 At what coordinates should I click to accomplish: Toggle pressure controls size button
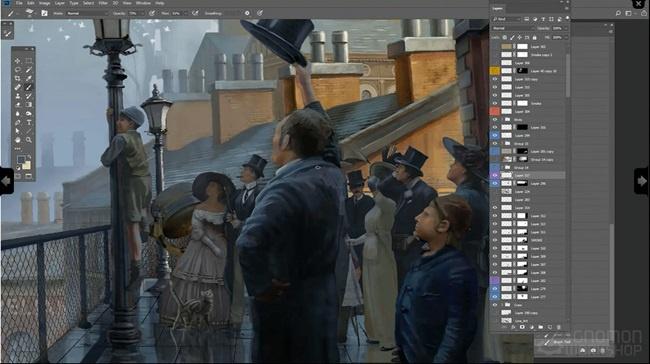coord(260,13)
